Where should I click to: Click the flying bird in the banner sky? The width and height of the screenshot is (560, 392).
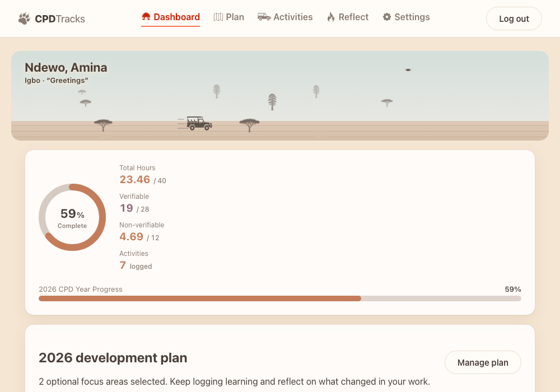tap(408, 69)
